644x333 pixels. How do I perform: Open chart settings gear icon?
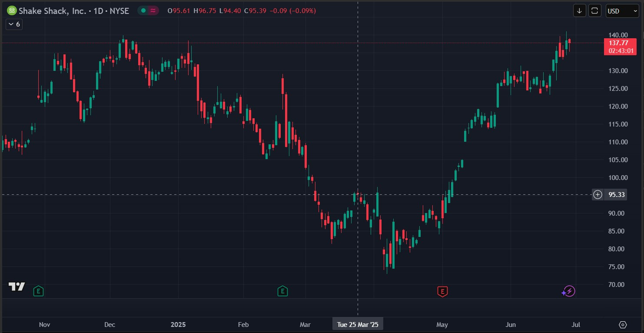pyautogui.click(x=623, y=325)
